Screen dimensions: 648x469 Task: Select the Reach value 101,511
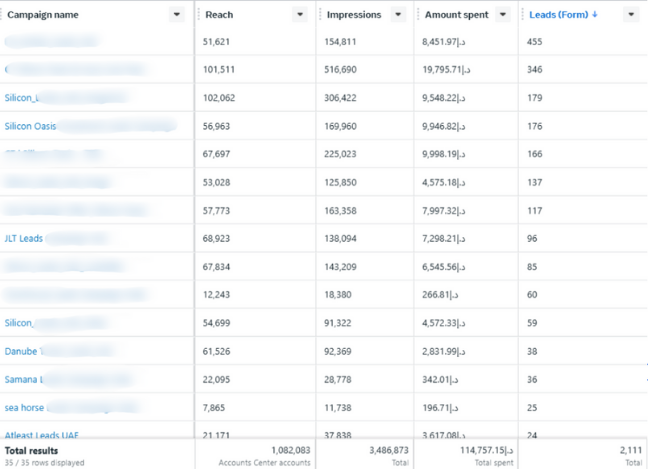click(x=218, y=69)
